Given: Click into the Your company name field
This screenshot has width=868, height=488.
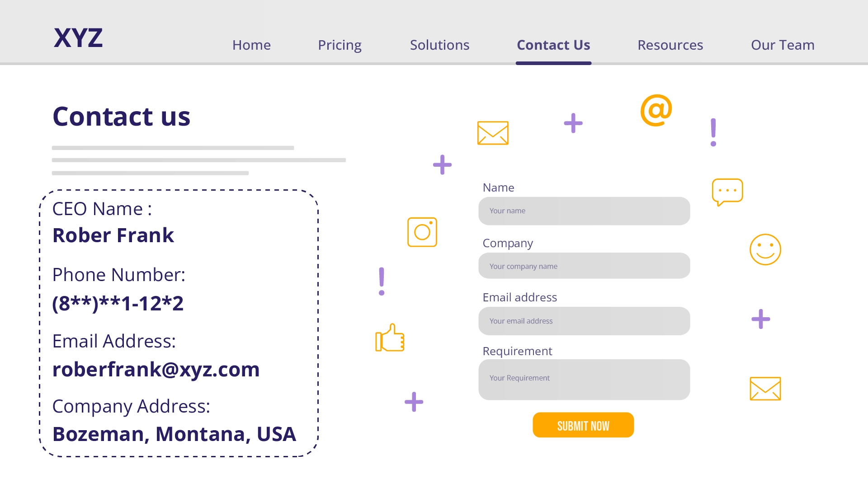Looking at the screenshot, I should point(584,266).
